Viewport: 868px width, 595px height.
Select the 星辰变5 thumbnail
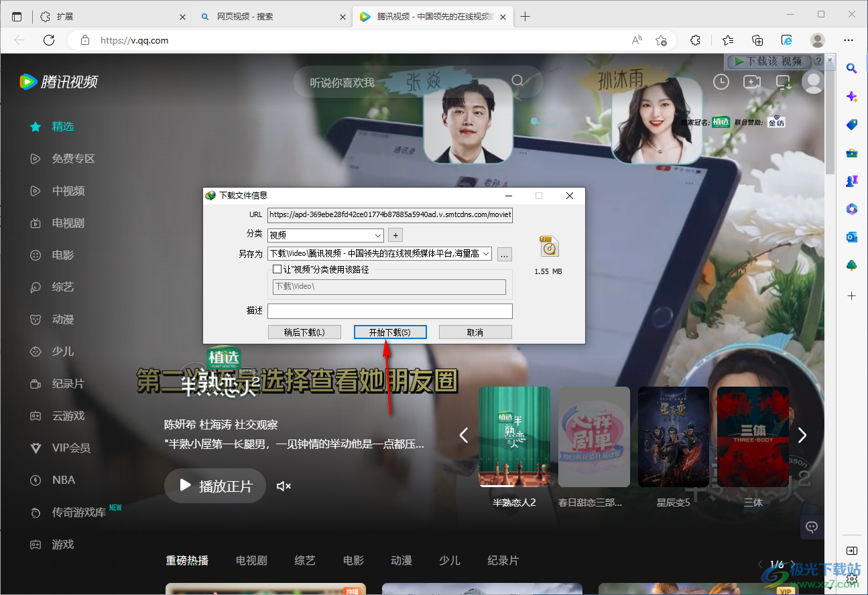pyautogui.click(x=674, y=437)
